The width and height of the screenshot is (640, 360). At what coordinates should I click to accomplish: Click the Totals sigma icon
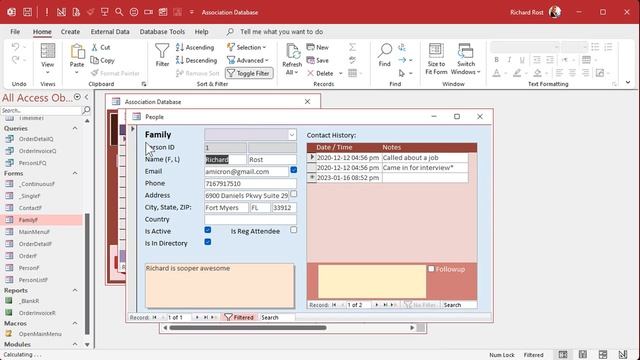tap(352, 47)
